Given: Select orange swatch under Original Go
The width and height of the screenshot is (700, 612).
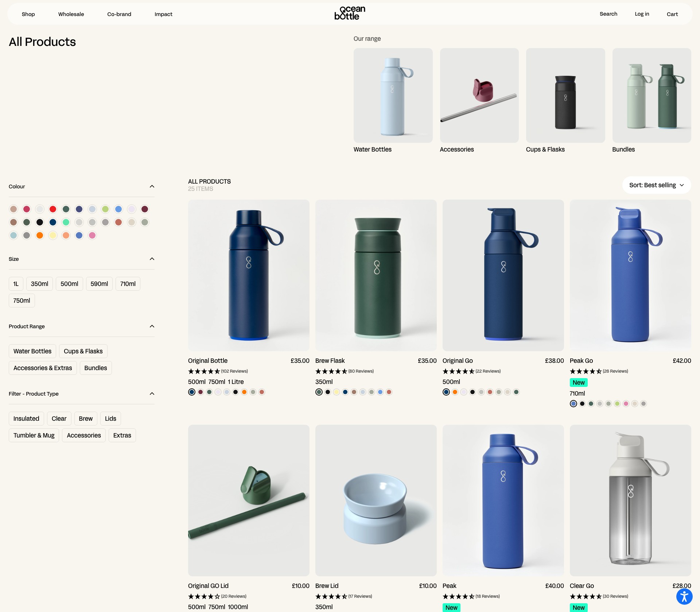Looking at the screenshot, I should click(x=455, y=392).
